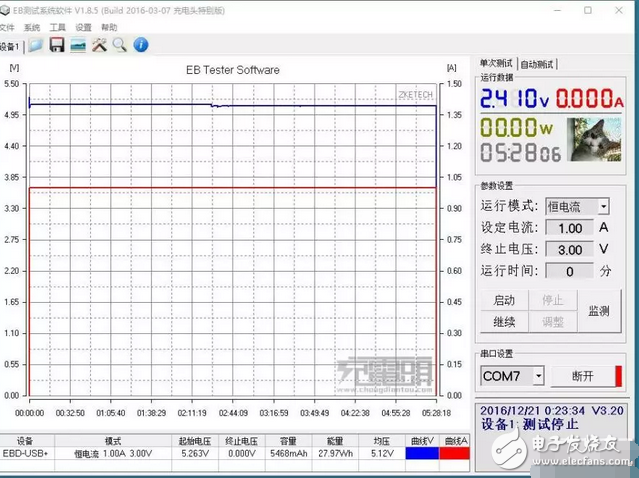Viewport: 639px width, 478px height.
Task: Open the 文件 menu
Action: point(7,27)
